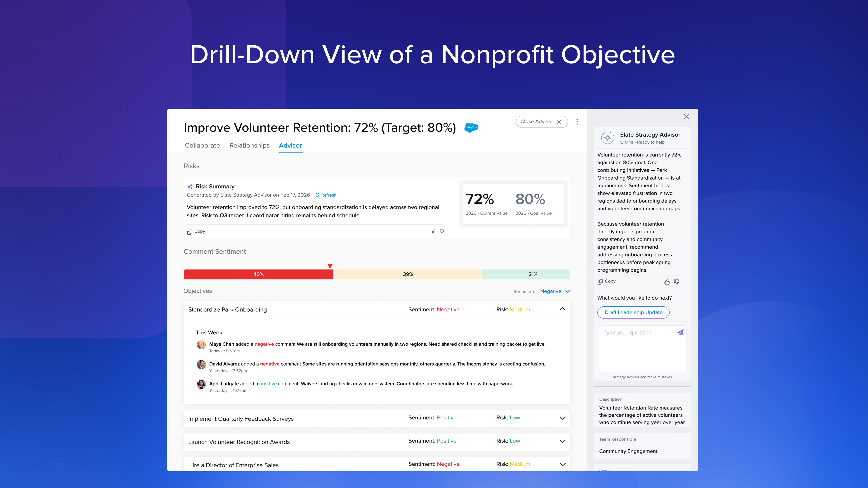
Task: Send question with the paper plane icon
Action: (x=680, y=332)
